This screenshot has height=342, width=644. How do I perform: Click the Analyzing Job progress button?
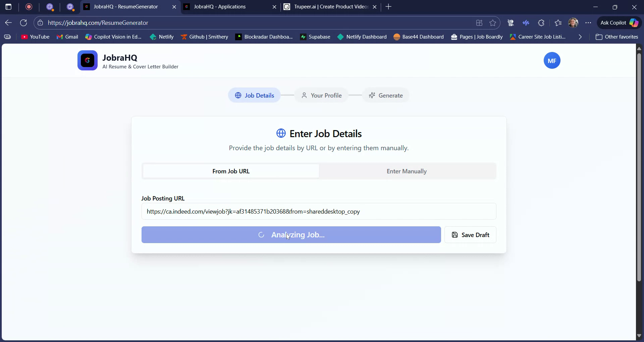pos(291,235)
